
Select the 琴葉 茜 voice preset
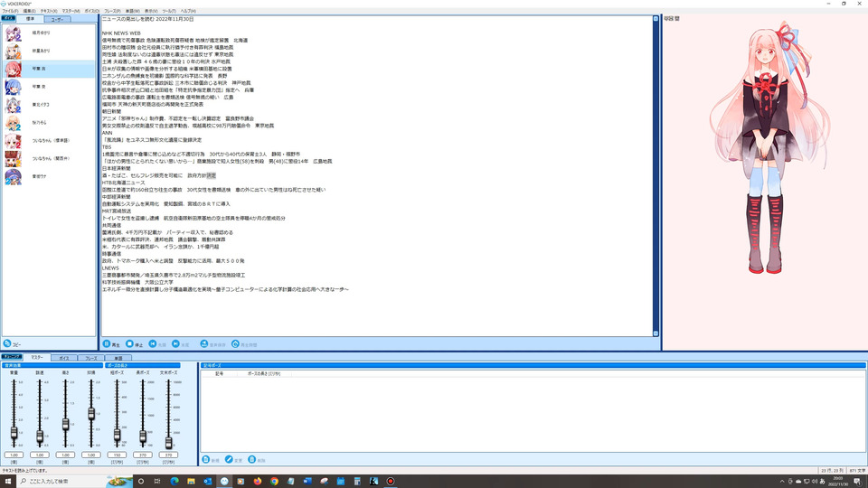(49, 70)
